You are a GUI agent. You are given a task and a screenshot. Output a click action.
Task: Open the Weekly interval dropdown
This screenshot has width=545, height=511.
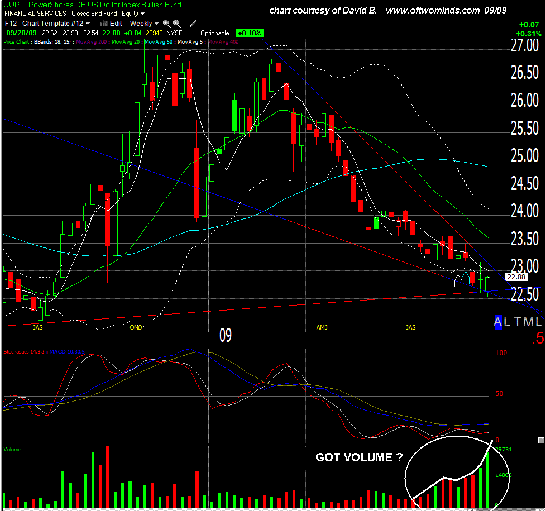click(144, 23)
